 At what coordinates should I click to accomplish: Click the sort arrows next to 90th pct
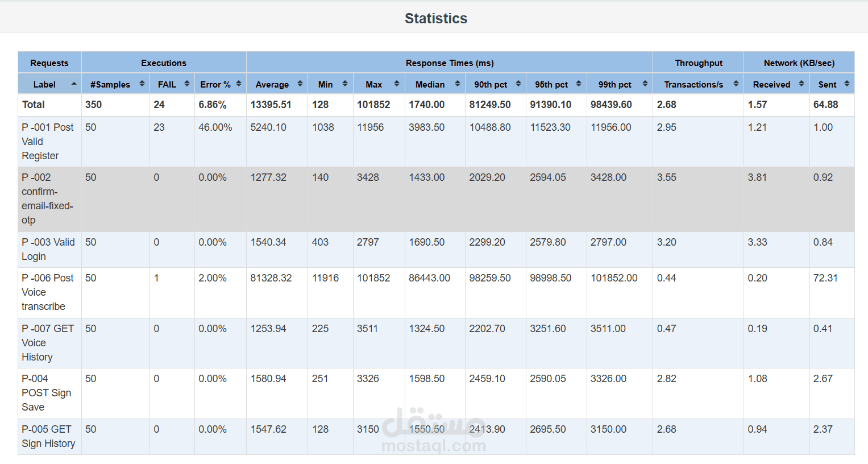point(518,84)
